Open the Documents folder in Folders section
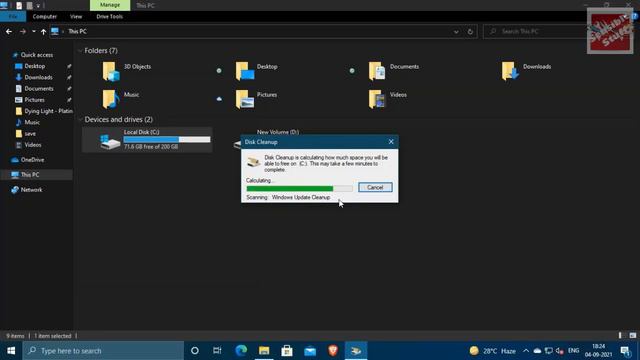The image size is (640, 360). (x=393, y=71)
